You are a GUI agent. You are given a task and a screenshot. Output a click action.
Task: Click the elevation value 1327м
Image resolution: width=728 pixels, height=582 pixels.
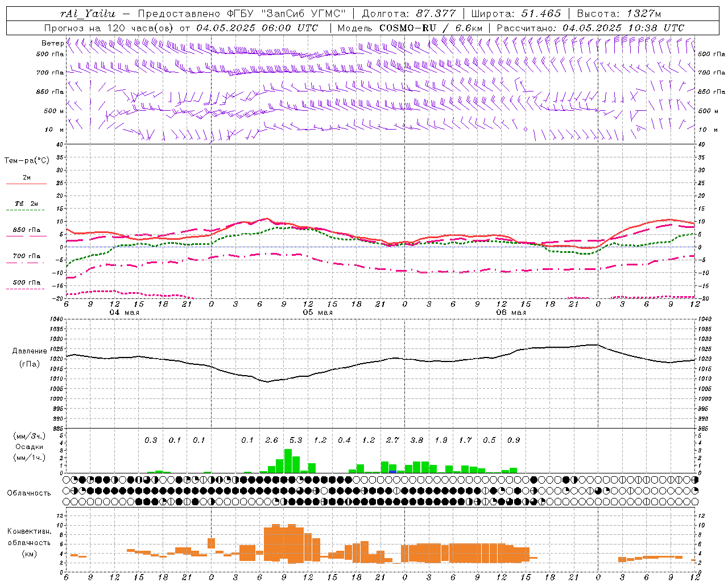coord(644,14)
